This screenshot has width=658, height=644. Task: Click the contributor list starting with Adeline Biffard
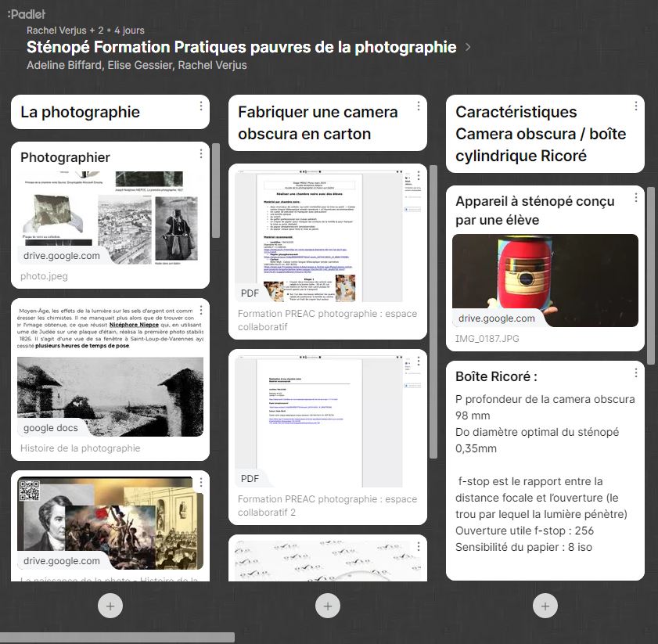pyautogui.click(x=137, y=66)
